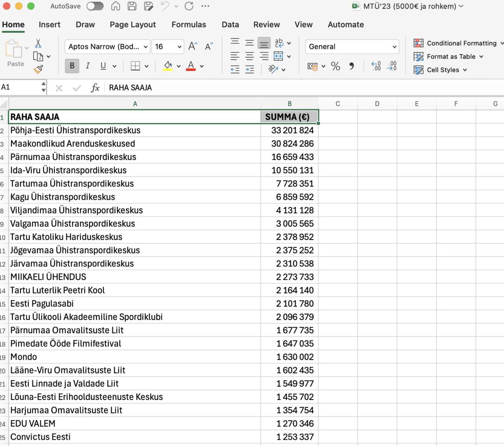Toggle Bold formatting
This screenshot has height=446, width=504.
coord(72,66)
